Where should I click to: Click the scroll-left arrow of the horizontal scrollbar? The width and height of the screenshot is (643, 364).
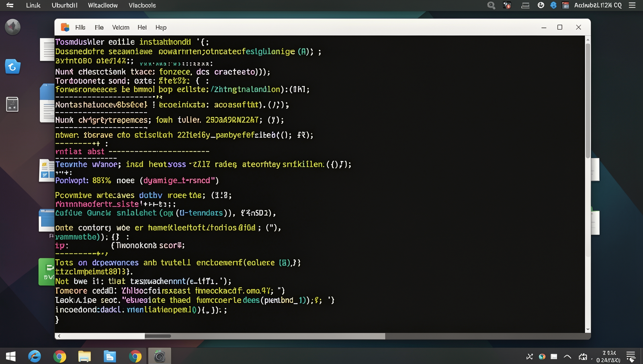[x=59, y=336]
